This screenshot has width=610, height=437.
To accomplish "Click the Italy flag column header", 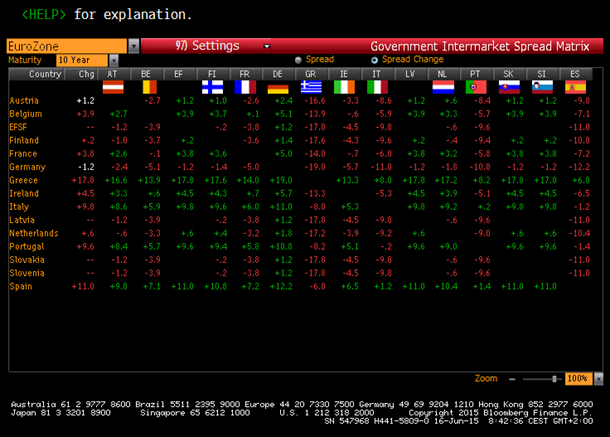I will click(376, 88).
